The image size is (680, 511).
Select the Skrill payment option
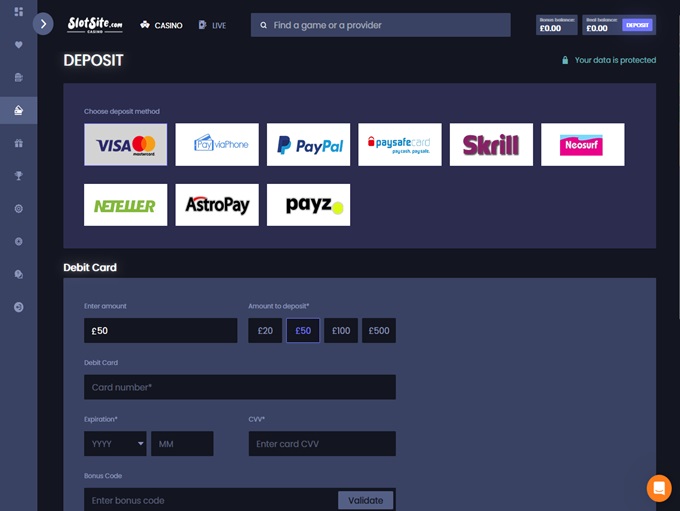(491, 145)
